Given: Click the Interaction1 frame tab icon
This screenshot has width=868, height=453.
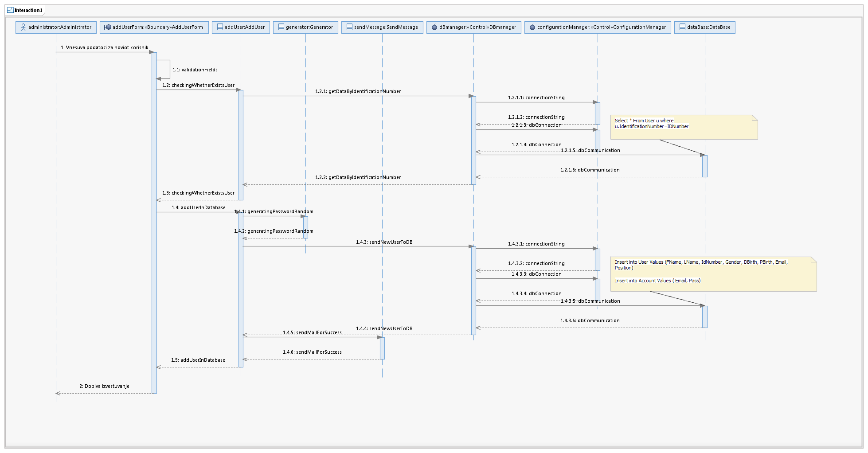Looking at the screenshot, I should [10, 10].
